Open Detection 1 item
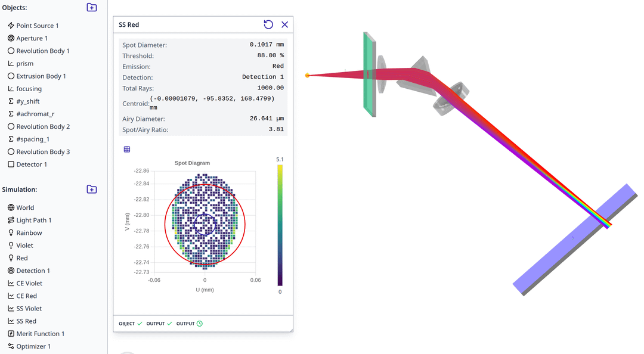644x354 pixels. point(33,271)
